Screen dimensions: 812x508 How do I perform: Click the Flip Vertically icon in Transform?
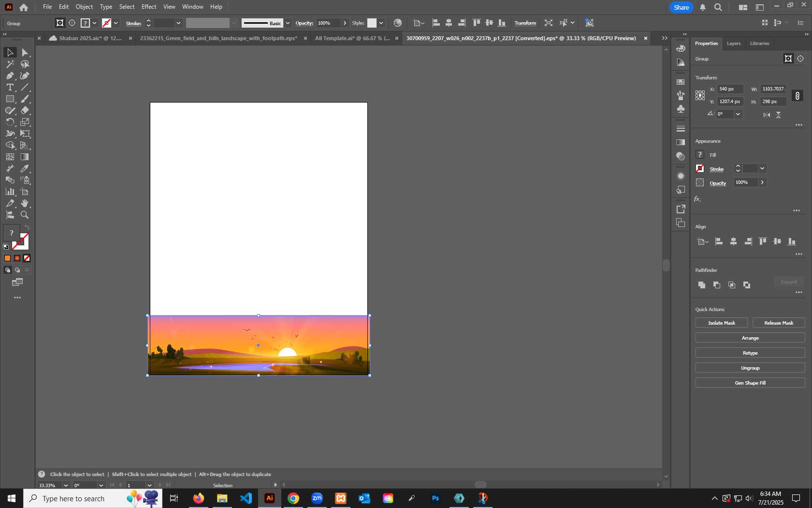click(778, 115)
